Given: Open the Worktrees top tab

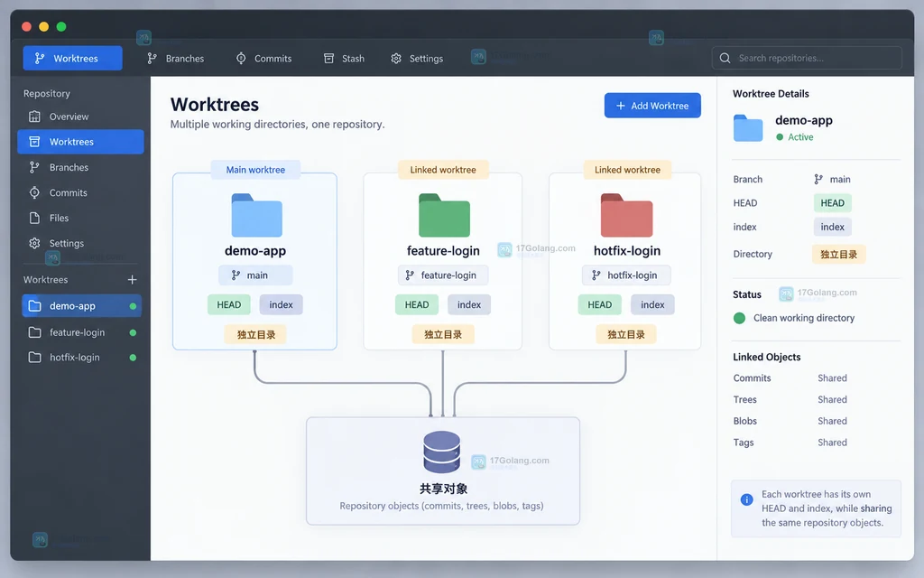Looking at the screenshot, I should pos(72,59).
